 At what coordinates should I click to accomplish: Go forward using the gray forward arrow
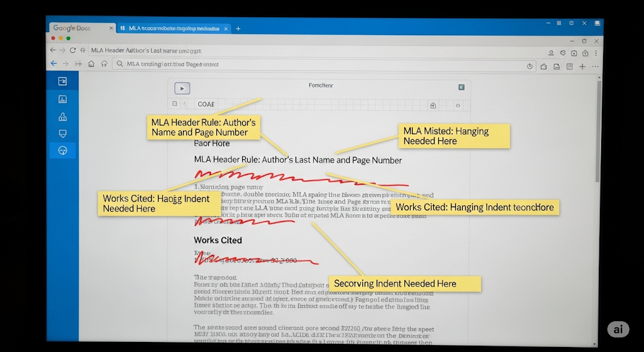(62, 50)
